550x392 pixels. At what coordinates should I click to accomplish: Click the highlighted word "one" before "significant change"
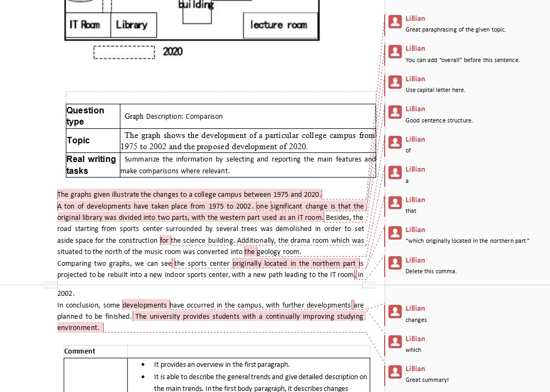(x=262, y=206)
